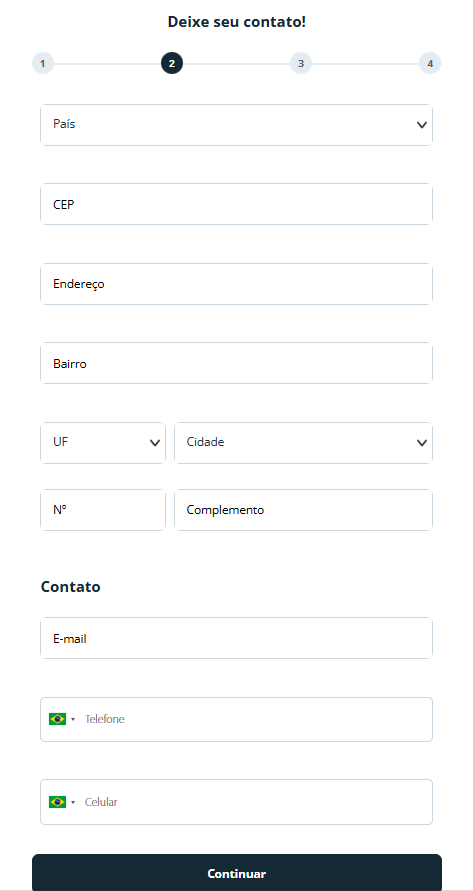
Task: Focus the Nº number field
Action: [x=103, y=510]
